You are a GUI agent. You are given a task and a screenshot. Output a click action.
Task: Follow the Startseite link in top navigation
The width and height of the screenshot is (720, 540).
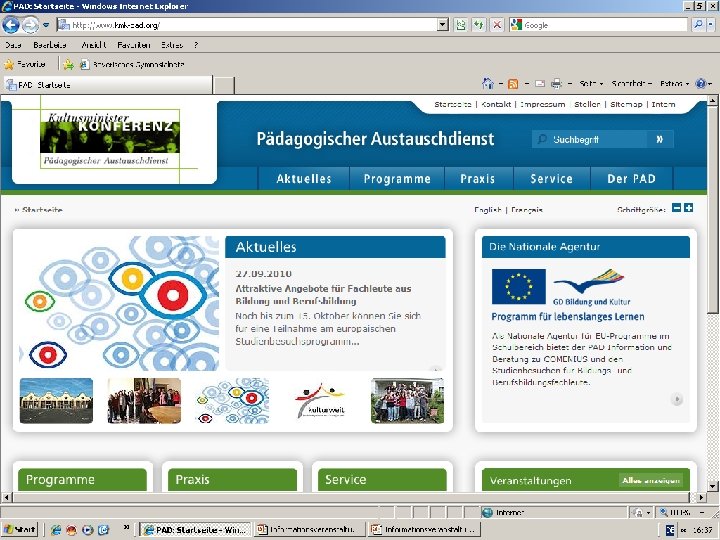(453, 104)
